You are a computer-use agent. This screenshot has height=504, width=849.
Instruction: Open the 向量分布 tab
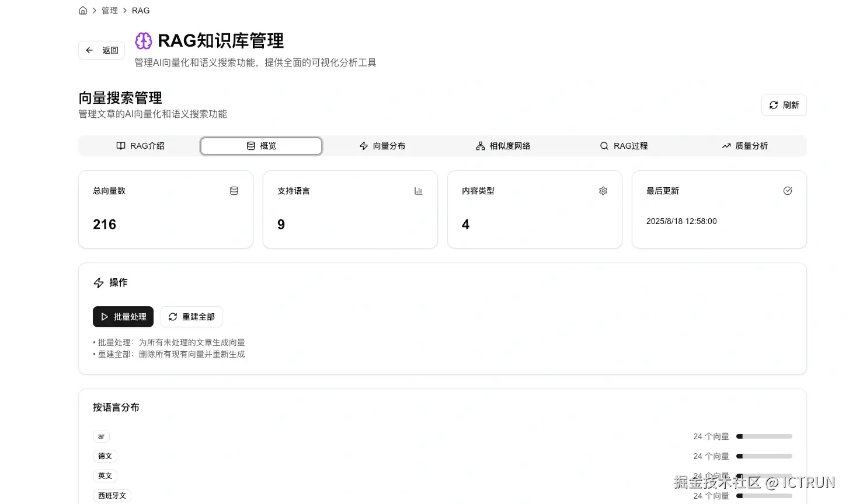tap(382, 146)
